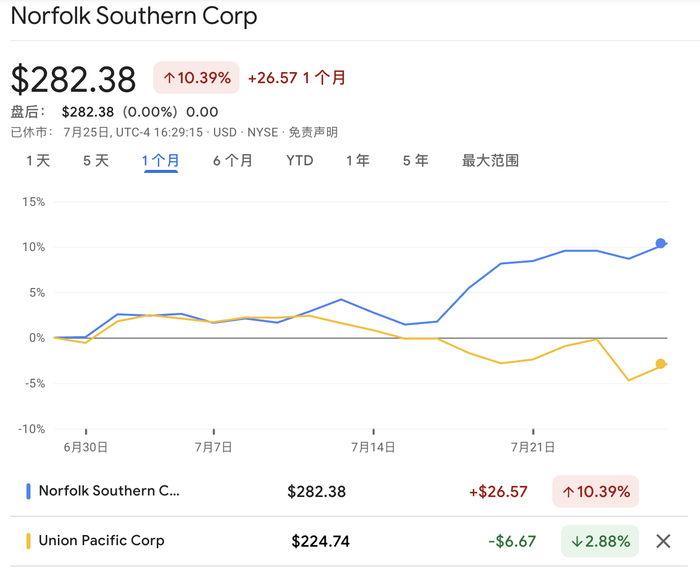Click the yellow Union Pacific endpoint dot
This screenshot has width=700, height=569.
[x=661, y=364]
